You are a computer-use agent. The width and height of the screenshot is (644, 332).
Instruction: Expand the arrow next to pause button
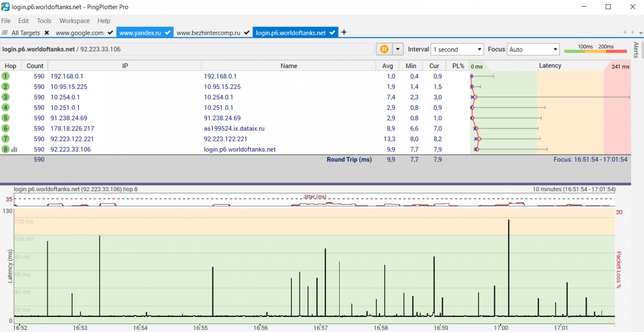[398, 49]
